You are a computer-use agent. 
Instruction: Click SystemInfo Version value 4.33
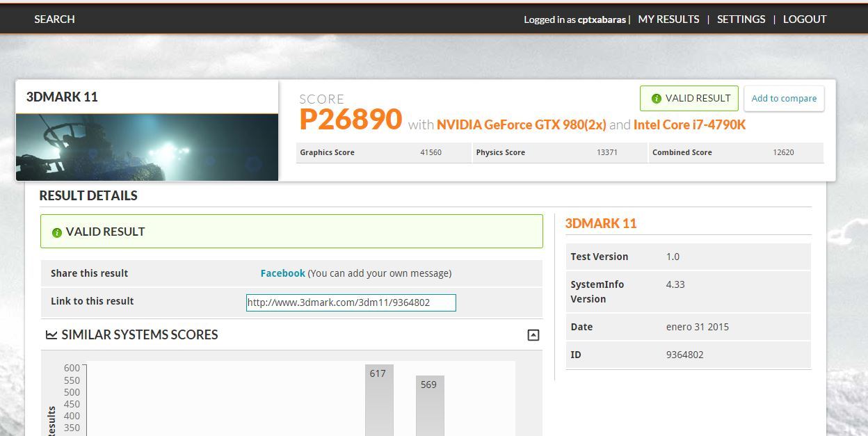click(x=675, y=284)
